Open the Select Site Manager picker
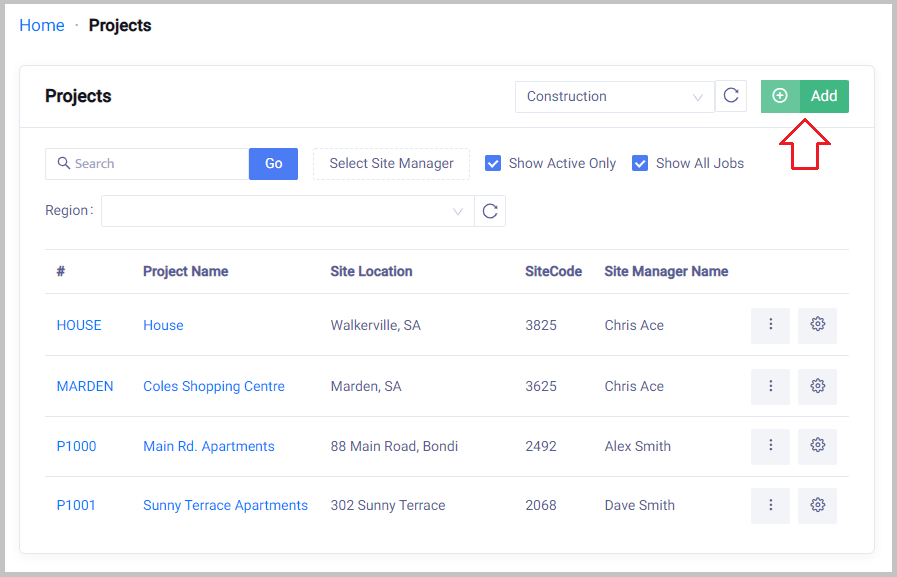The image size is (897, 577). click(x=391, y=163)
